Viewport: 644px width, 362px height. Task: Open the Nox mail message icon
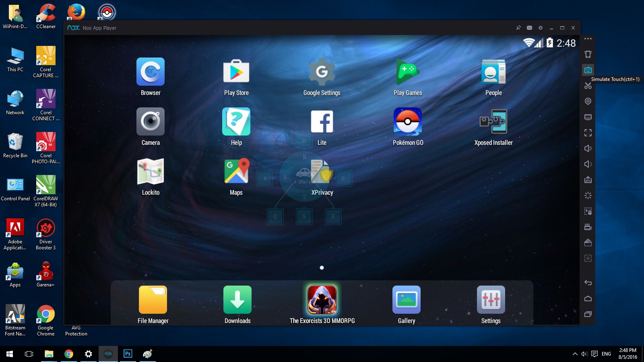529,28
